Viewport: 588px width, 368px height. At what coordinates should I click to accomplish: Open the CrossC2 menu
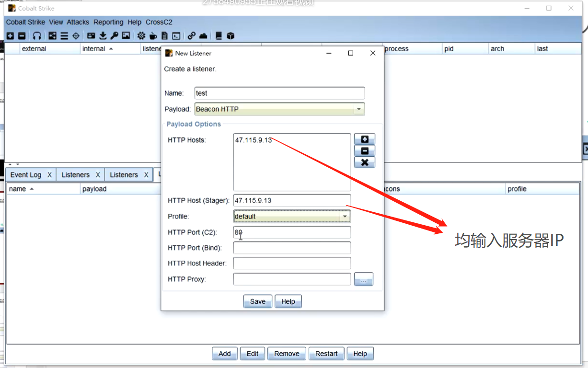[159, 22]
